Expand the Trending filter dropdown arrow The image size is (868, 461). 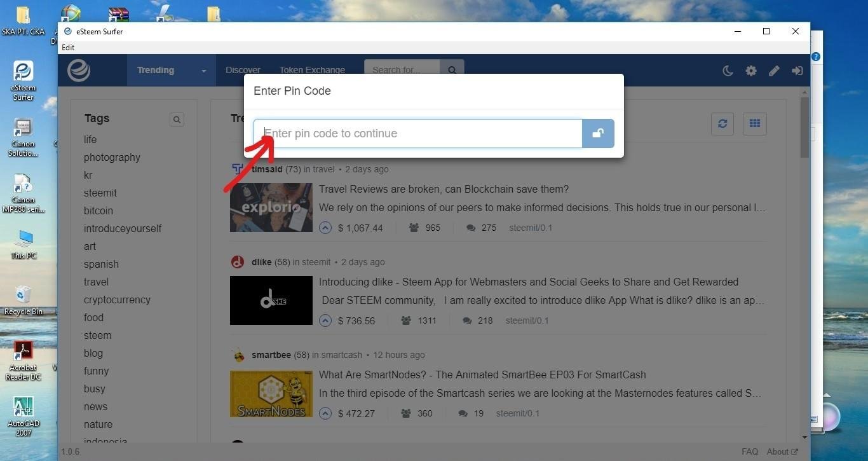pyautogui.click(x=204, y=71)
